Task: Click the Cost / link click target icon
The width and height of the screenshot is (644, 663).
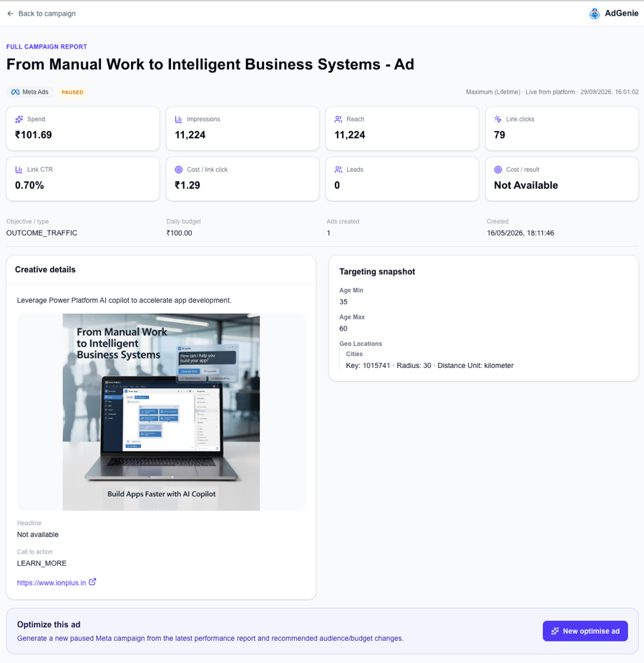Action: [179, 170]
